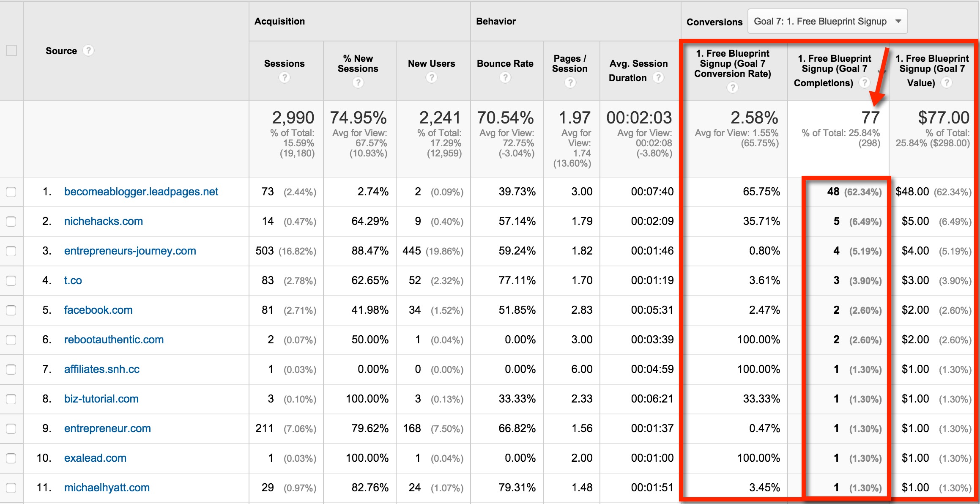
Task: Click 48 completions in leadpages row
Action: 833,192
